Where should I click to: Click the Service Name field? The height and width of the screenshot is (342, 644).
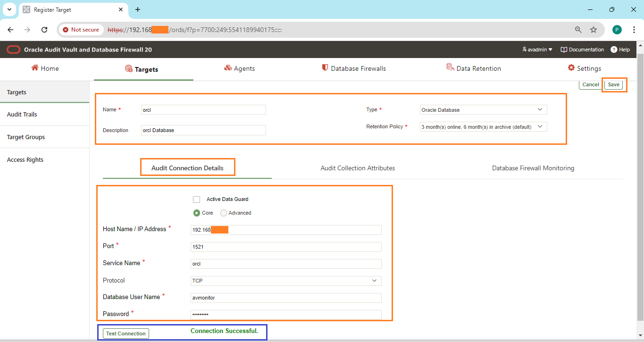click(286, 264)
